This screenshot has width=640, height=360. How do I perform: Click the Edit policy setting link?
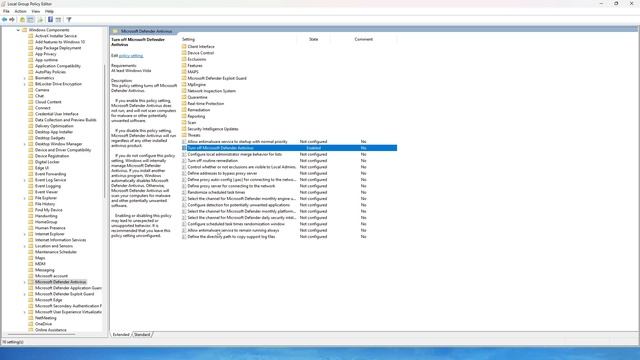(x=131, y=56)
